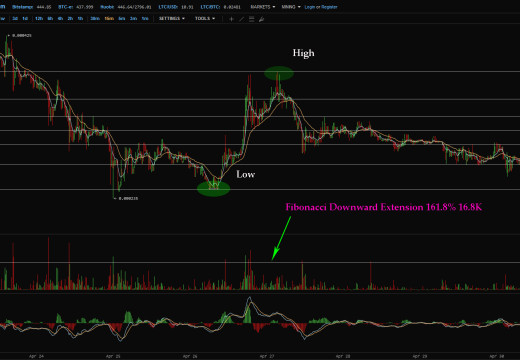520x360 pixels.
Task: Switch chart to the 1m timeframe
Action: click(145, 18)
